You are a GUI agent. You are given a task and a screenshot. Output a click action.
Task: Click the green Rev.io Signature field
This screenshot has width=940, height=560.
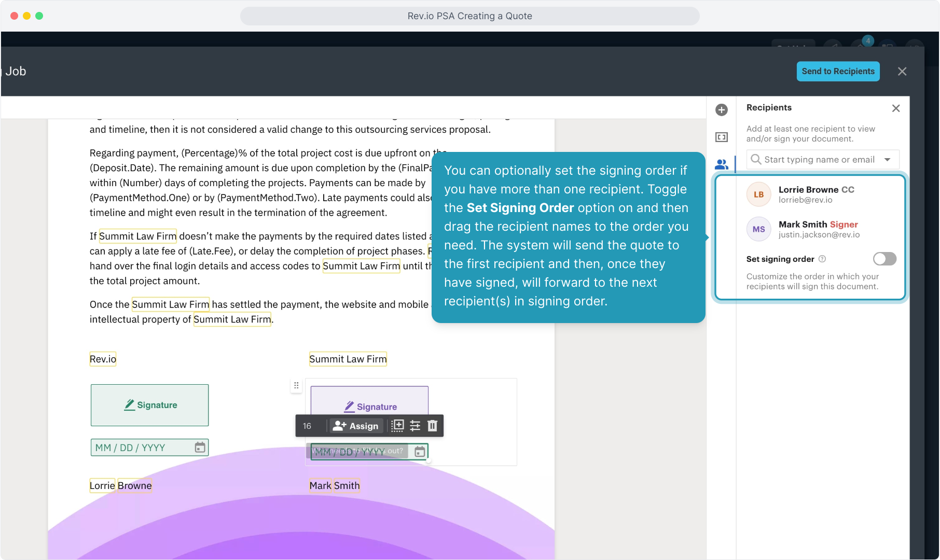149,405
